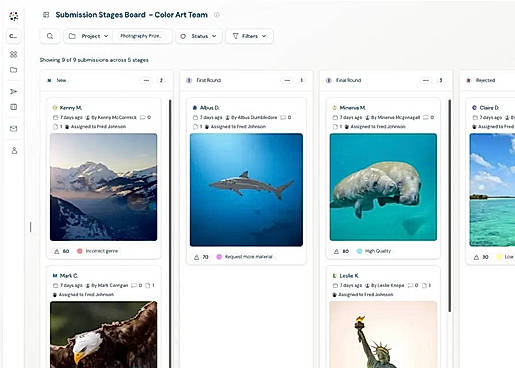
Task: Collapse the Final Round column
Action: click(x=426, y=80)
